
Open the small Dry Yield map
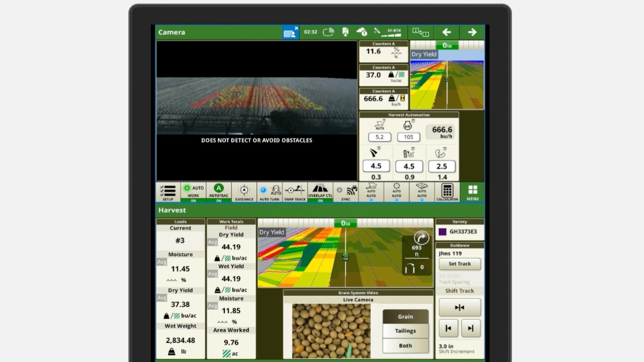click(447, 79)
